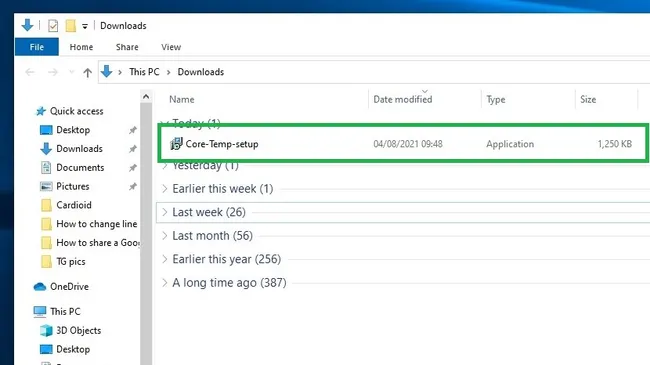
Task: Open Desktop under This PC
Action: click(x=73, y=349)
